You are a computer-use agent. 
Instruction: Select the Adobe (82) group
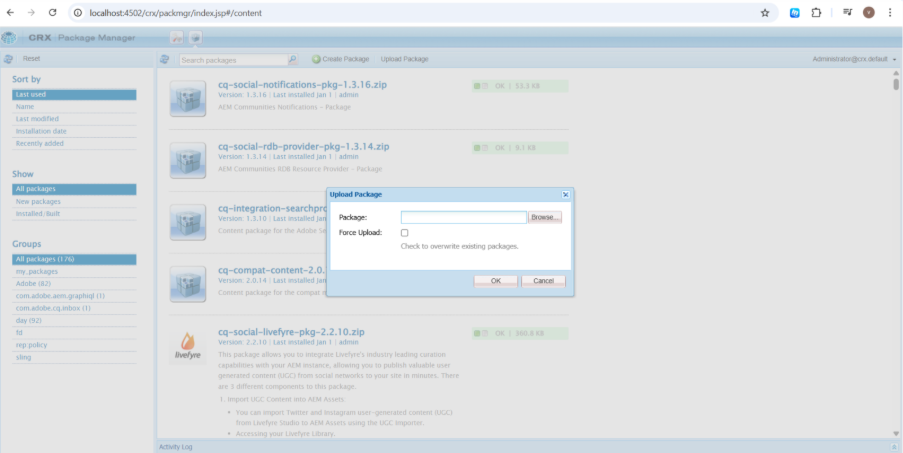click(74, 284)
